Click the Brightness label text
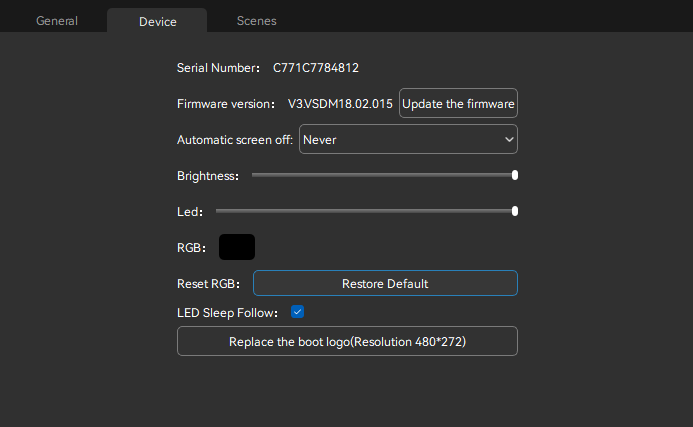 [x=207, y=176]
